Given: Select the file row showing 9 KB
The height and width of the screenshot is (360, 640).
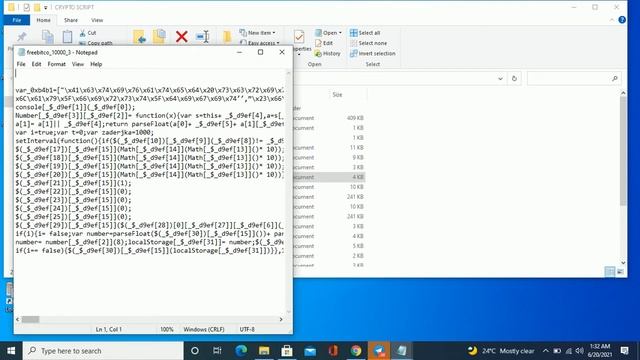Looking at the screenshot, I should coord(329,157).
